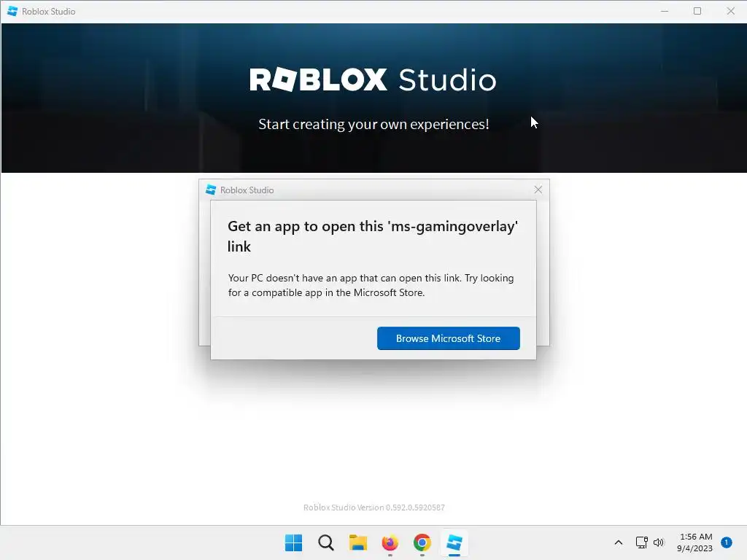Click the 'Your PC doesn't have an app' message
Screen dimensions: 747x560
coord(371,285)
